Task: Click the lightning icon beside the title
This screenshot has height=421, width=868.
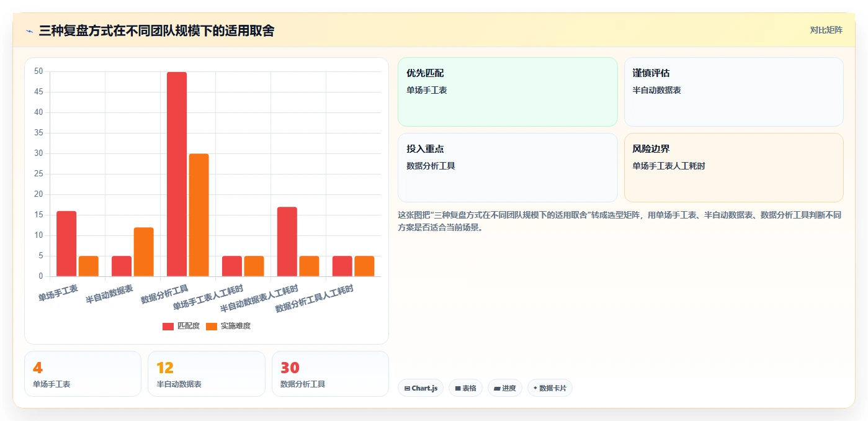Action: [29, 30]
